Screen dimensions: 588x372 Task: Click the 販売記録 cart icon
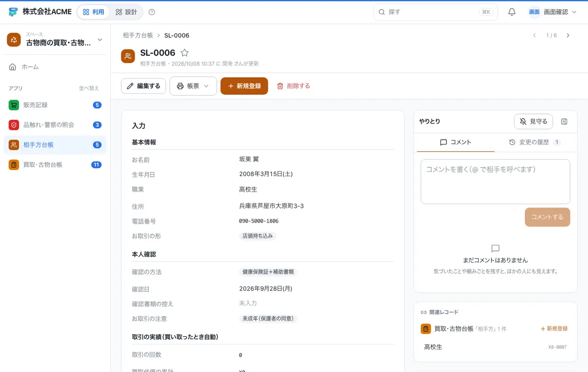pyautogui.click(x=14, y=105)
